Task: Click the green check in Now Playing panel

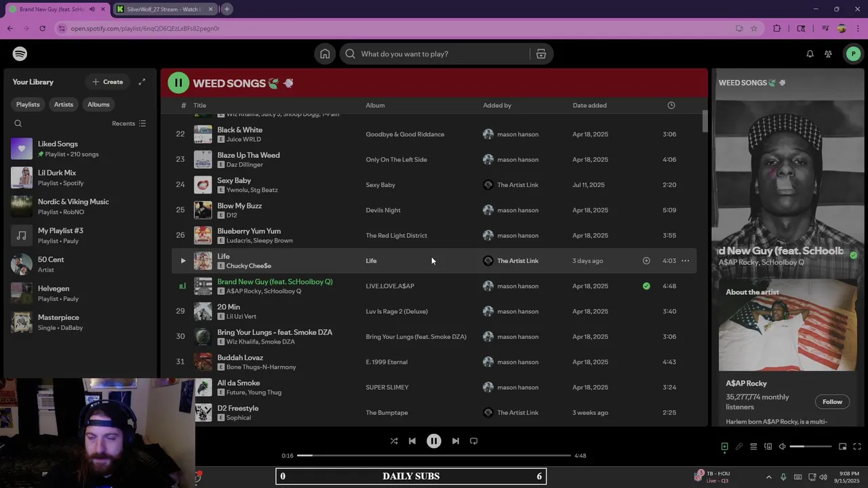Action: (x=853, y=256)
